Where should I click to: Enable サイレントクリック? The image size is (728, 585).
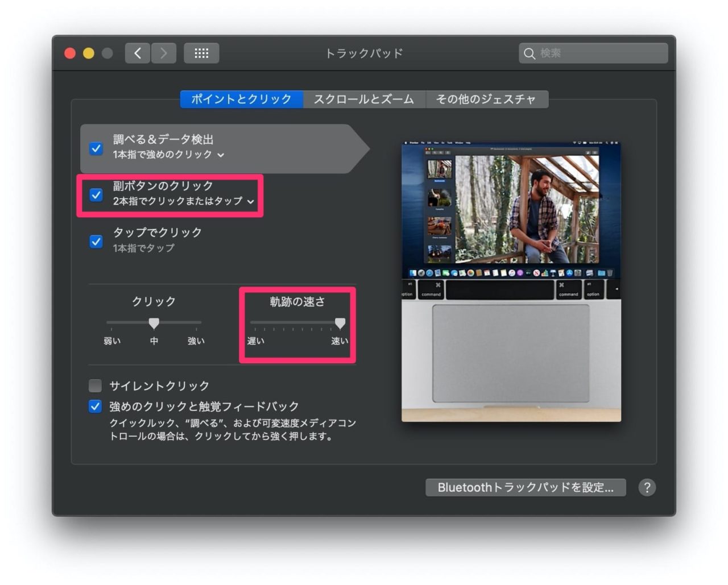coord(95,385)
